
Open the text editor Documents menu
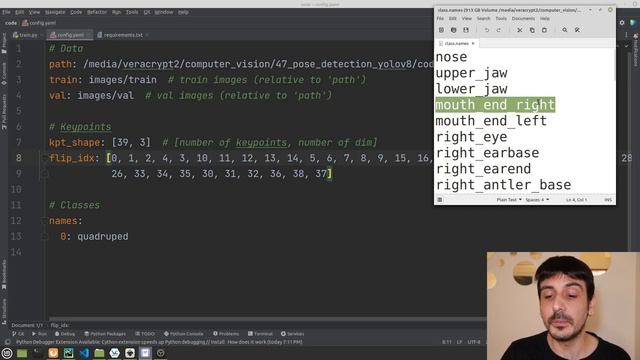point(523,19)
